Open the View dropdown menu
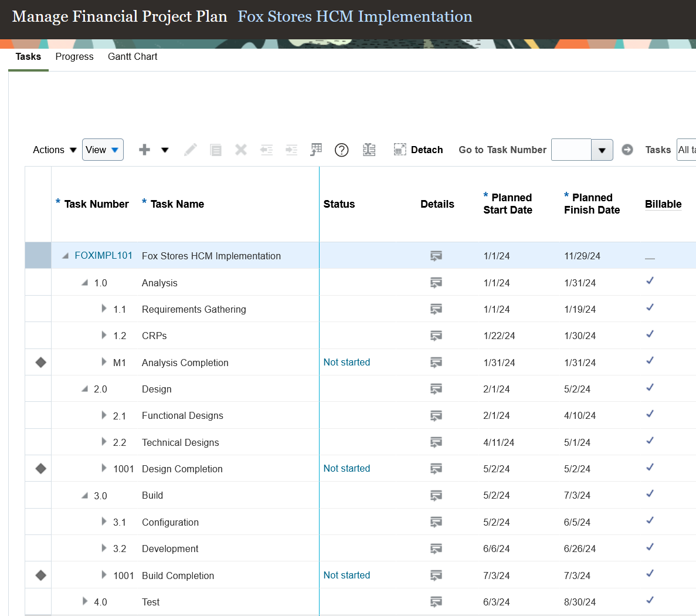696x616 pixels. (103, 150)
